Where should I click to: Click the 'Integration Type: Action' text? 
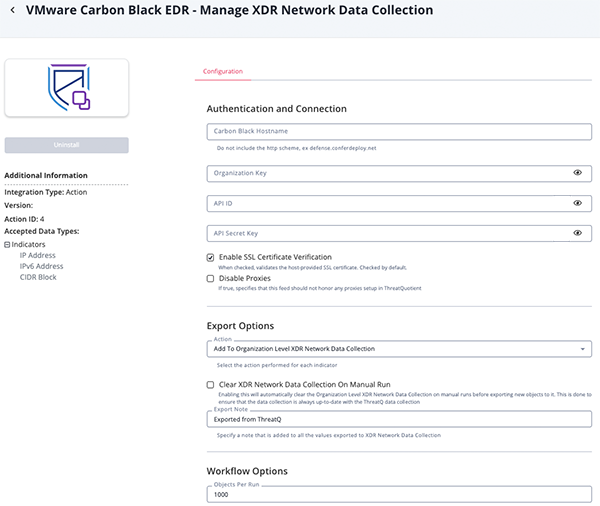pyautogui.click(x=46, y=192)
